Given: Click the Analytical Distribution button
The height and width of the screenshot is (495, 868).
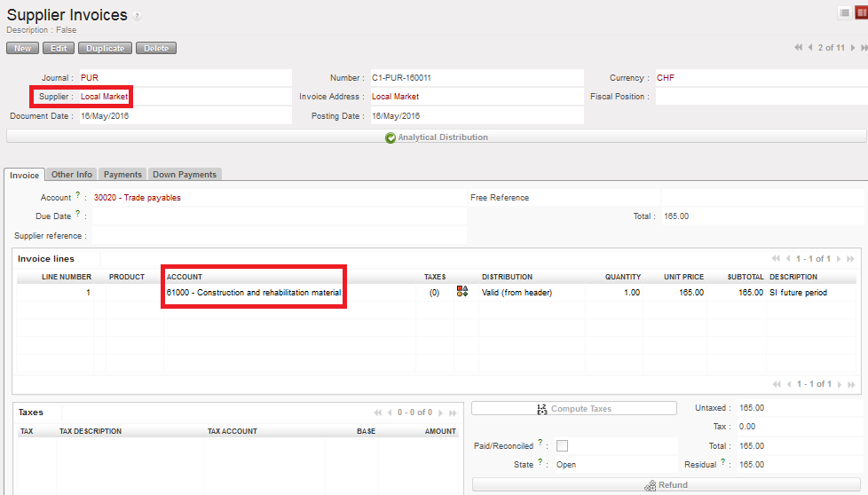Looking at the screenshot, I should click(436, 137).
